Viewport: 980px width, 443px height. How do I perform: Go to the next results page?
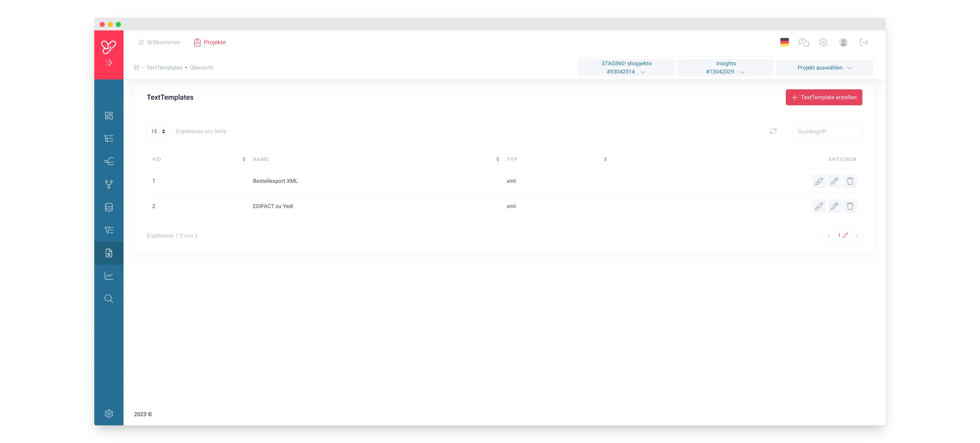point(857,235)
